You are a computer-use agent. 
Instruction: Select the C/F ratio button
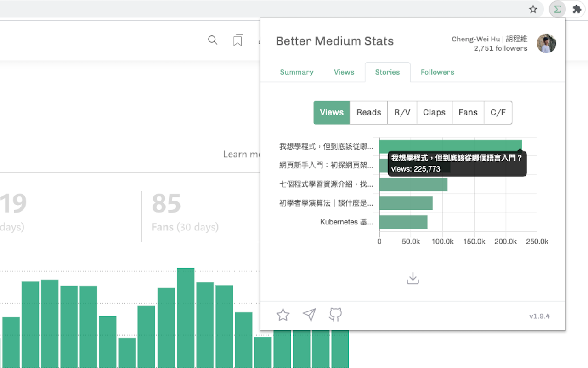498,113
